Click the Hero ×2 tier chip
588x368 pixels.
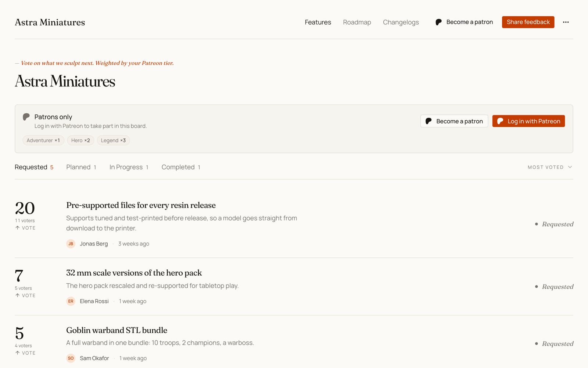tap(80, 140)
